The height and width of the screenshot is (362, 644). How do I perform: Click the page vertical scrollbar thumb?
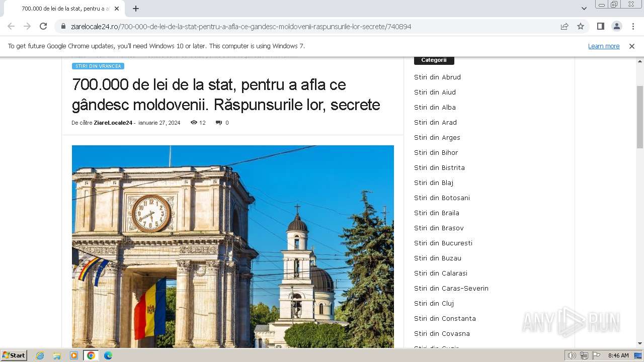click(639, 117)
